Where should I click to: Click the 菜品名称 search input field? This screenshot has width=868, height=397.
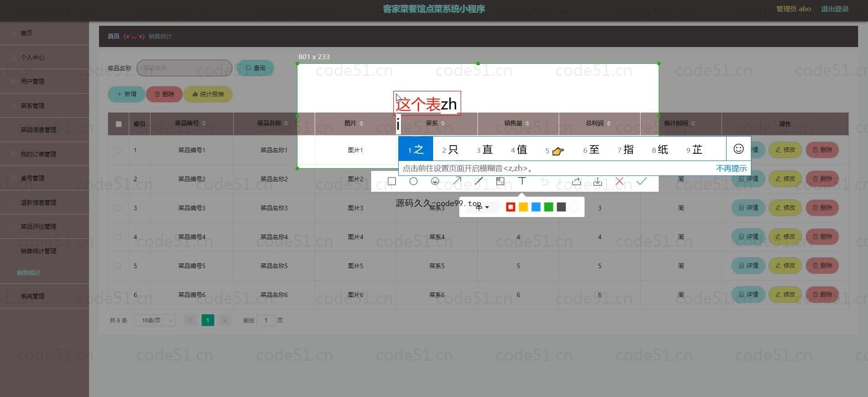pyautogui.click(x=184, y=68)
